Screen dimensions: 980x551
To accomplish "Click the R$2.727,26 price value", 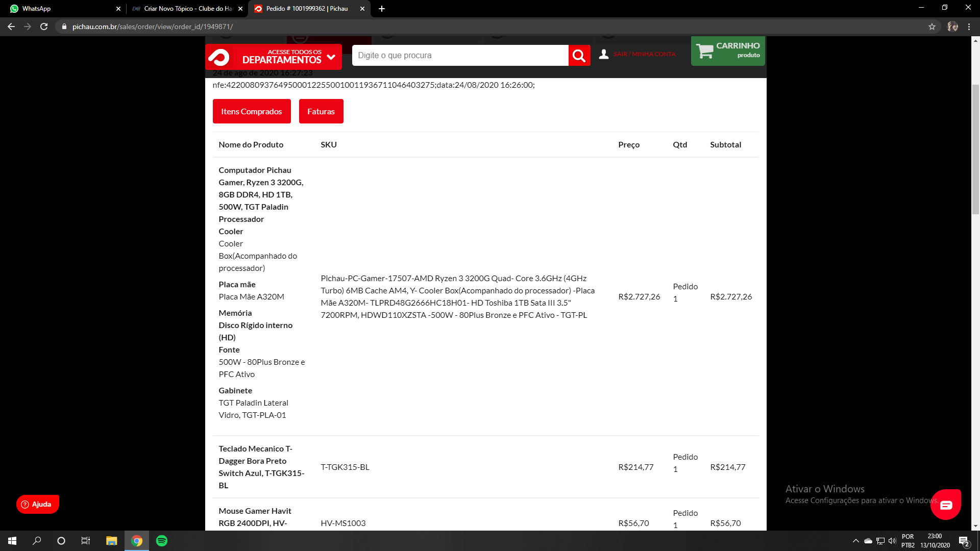I will coord(639,296).
